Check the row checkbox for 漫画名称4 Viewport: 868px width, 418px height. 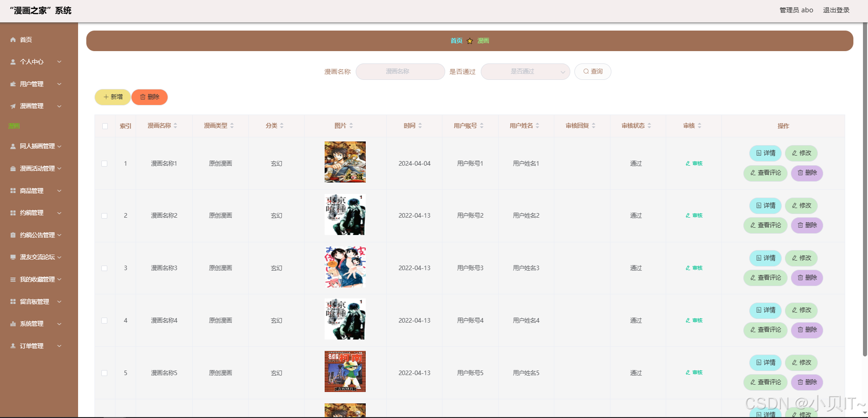(x=105, y=320)
